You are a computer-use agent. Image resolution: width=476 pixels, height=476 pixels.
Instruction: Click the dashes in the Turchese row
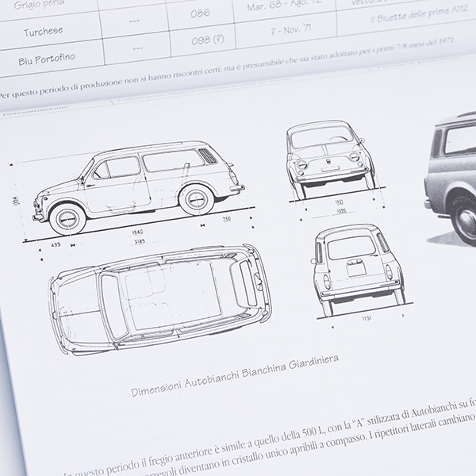(134, 21)
